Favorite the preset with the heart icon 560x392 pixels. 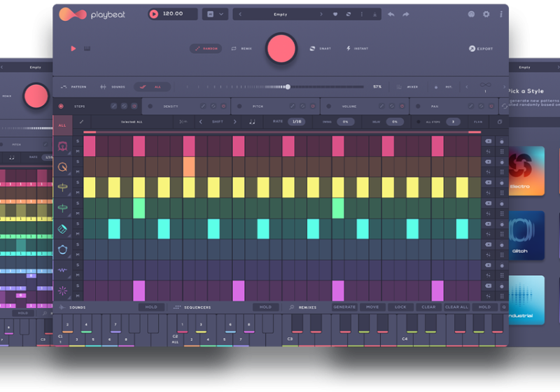pos(335,14)
